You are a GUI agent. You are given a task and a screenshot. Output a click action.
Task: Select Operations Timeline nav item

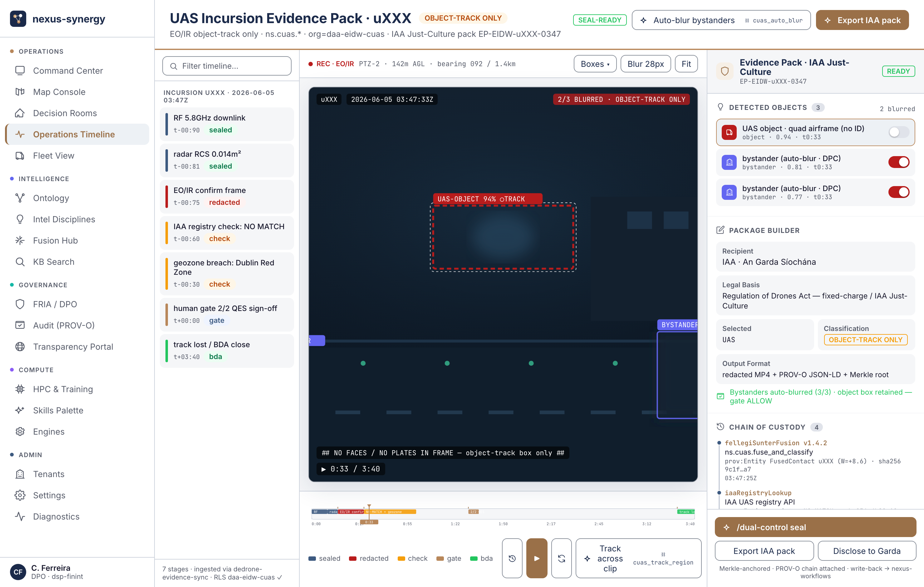(77, 134)
